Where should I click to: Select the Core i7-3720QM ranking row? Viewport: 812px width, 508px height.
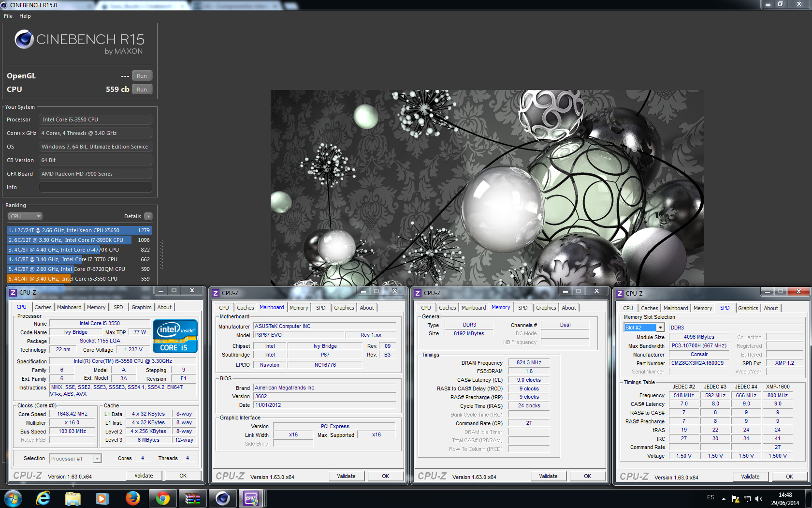click(x=79, y=269)
